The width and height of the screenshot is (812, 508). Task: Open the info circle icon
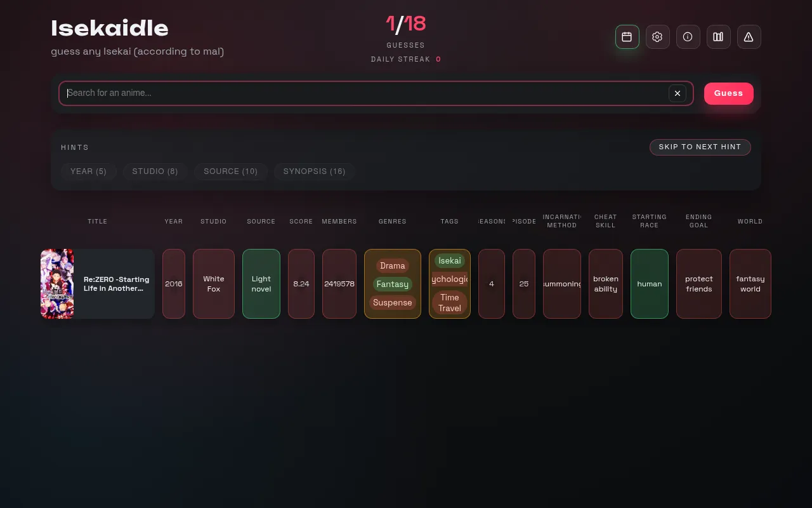pos(688,37)
